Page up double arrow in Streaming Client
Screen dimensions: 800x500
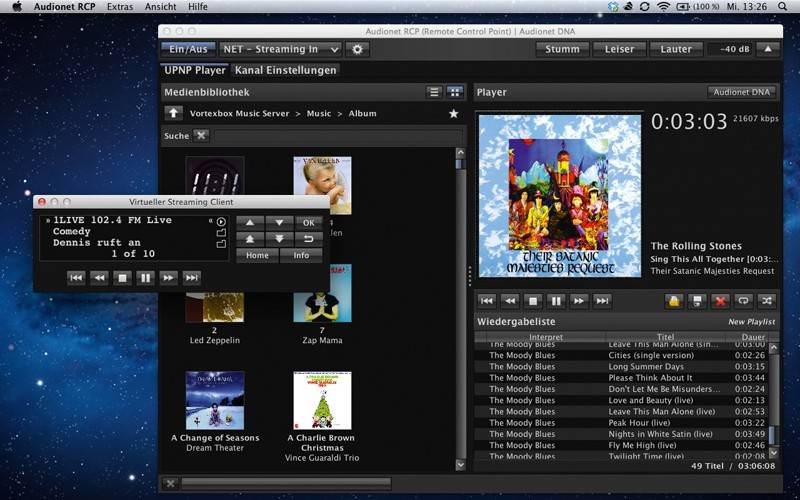click(250, 239)
